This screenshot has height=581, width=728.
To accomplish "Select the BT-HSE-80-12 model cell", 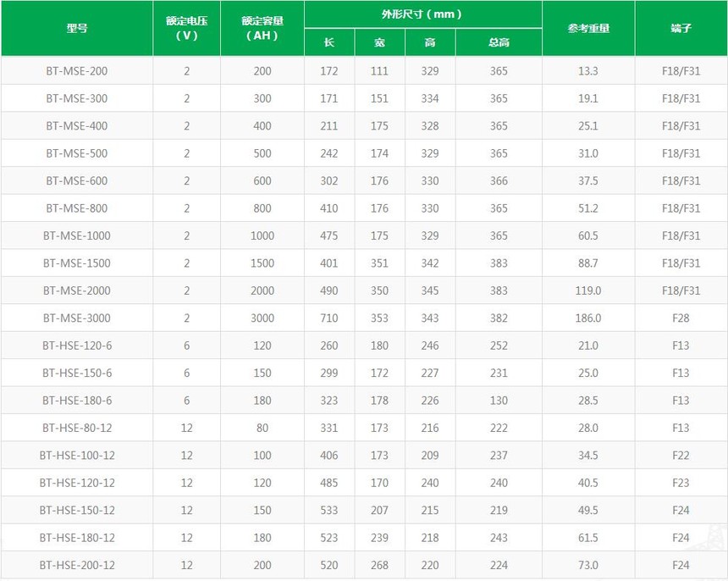I will point(76,428).
